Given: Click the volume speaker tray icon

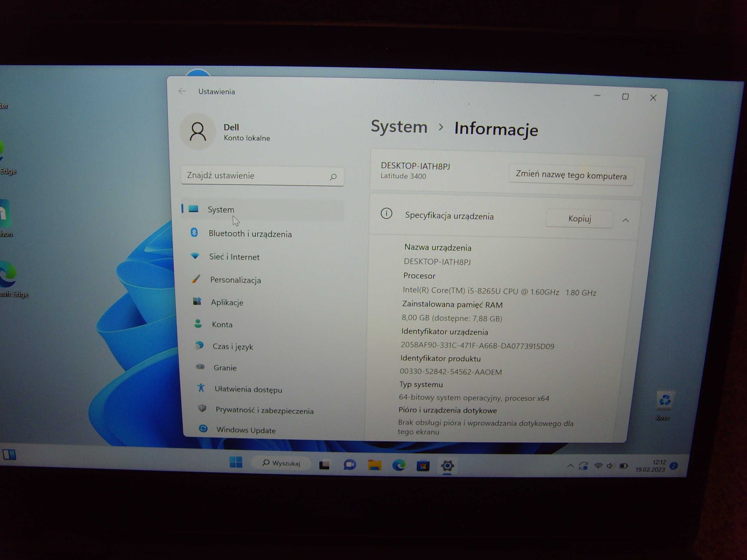Looking at the screenshot, I should 610,466.
